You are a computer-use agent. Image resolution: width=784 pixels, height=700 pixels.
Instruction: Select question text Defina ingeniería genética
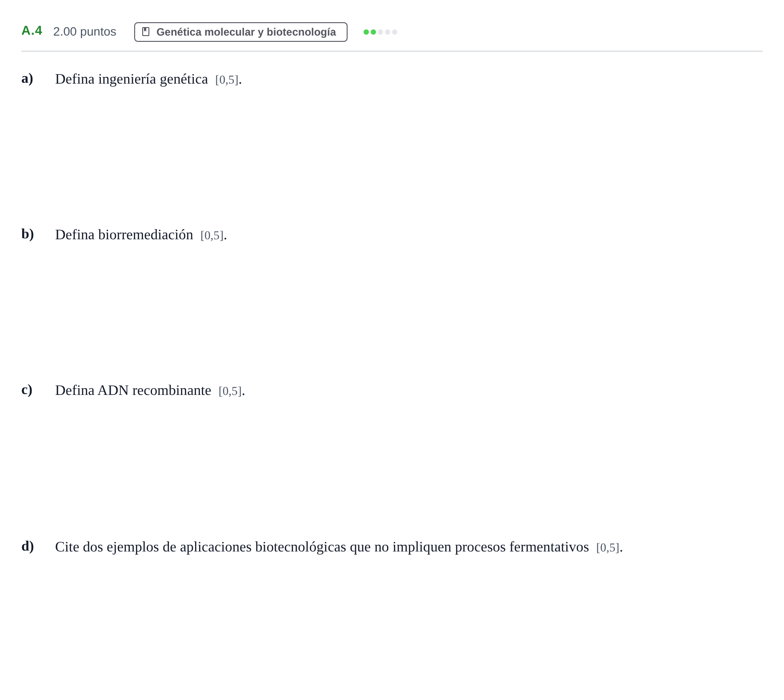pyautogui.click(x=132, y=79)
